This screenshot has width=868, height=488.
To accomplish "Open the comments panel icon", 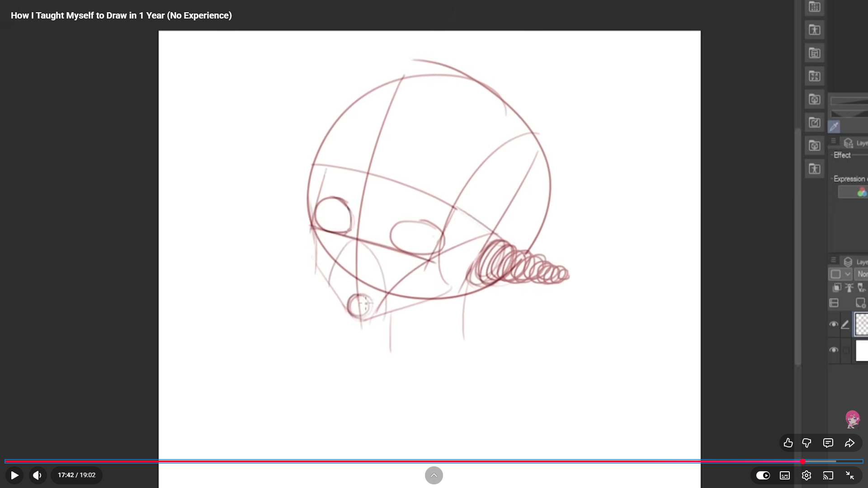I will [x=828, y=443].
